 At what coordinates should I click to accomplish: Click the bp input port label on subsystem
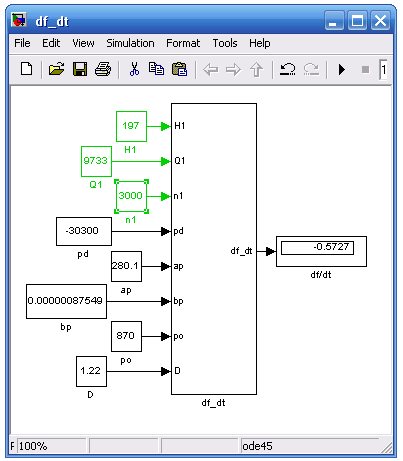click(x=178, y=301)
